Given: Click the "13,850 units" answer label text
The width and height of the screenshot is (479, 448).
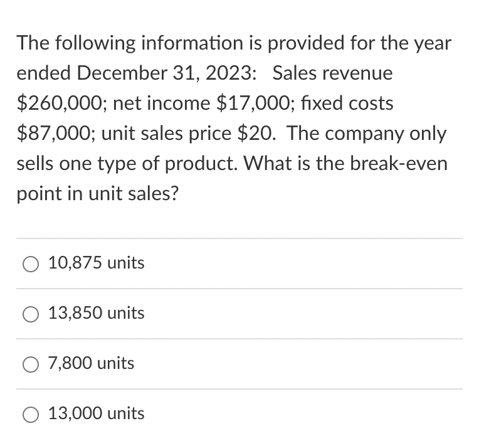Looking at the screenshot, I should coord(96,313).
